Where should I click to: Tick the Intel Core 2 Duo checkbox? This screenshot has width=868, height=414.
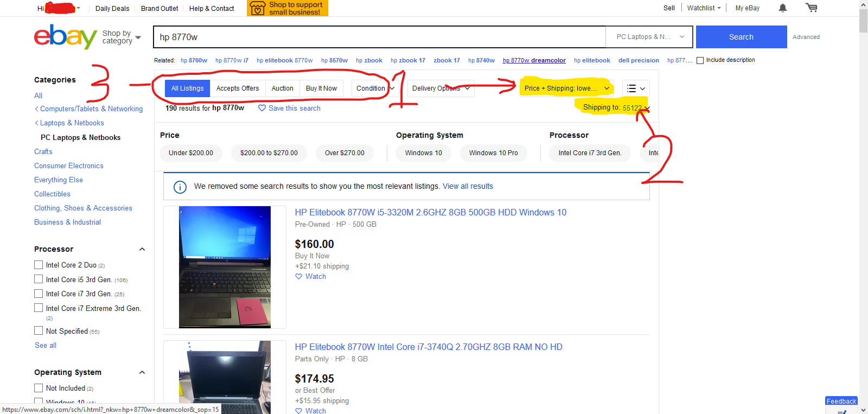pos(39,265)
